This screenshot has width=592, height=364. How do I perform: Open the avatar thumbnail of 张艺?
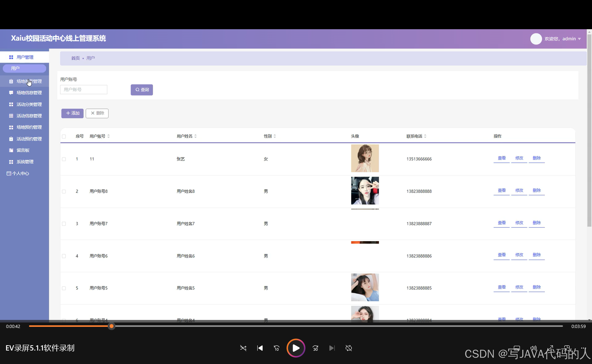[365, 158]
